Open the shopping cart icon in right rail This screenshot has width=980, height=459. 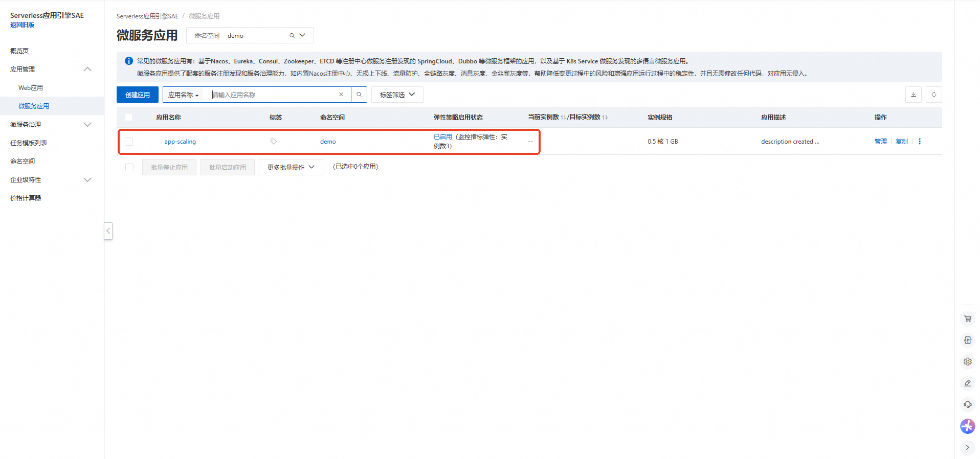(968, 319)
